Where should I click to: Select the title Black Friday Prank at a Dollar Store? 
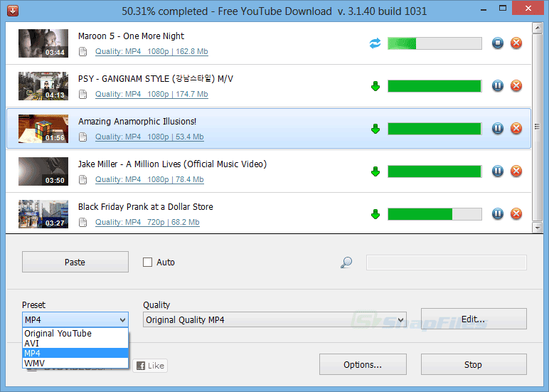(145, 207)
